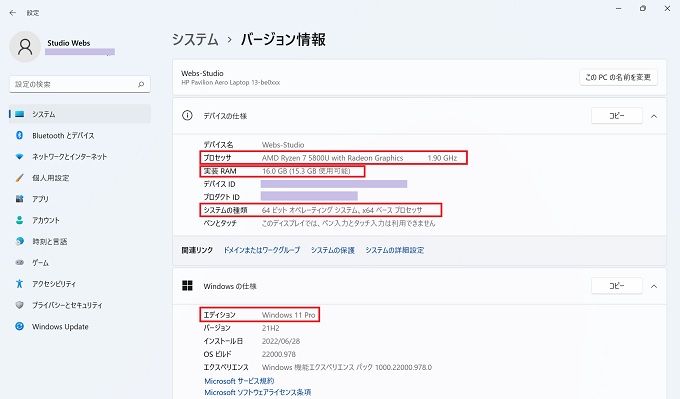Select the エクスペリエンス pack value

347,367
